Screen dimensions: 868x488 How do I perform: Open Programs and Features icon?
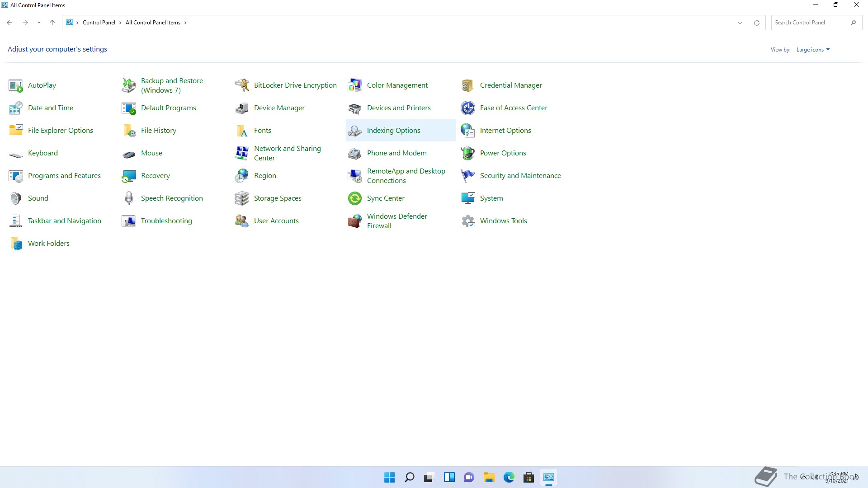(16, 176)
